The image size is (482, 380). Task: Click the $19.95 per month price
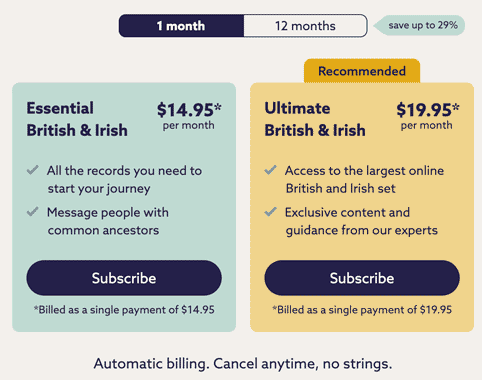pos(428,116)
